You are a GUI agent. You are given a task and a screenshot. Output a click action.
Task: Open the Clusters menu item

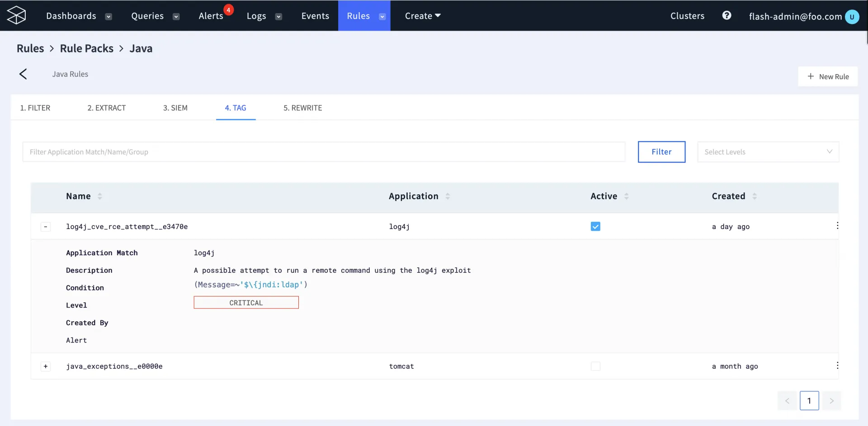pos(687,16)
